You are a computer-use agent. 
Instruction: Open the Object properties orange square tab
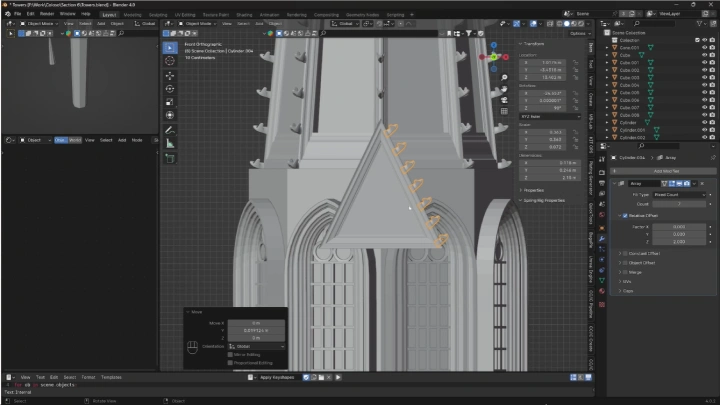pyautogui.click(x=602, y=228)
